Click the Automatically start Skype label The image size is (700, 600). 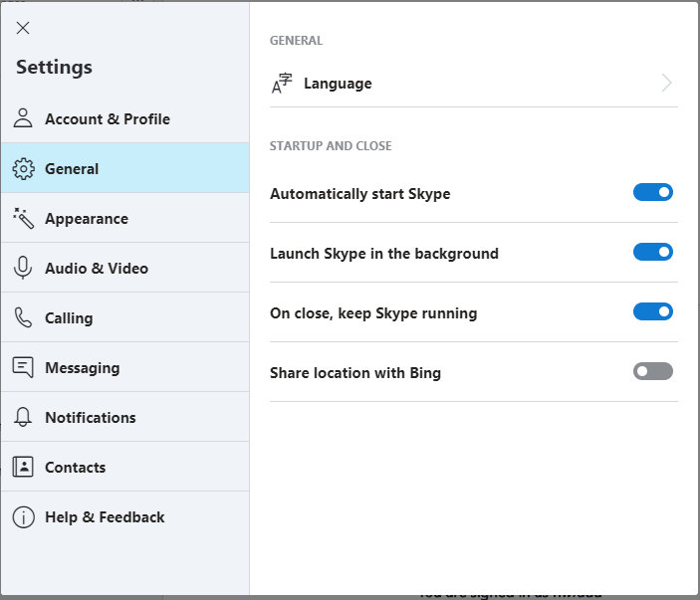coord(360,194)
